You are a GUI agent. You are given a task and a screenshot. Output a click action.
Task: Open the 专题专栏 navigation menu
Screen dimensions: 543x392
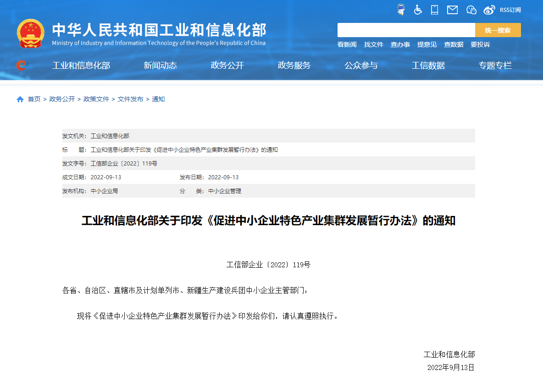point(495,66)
